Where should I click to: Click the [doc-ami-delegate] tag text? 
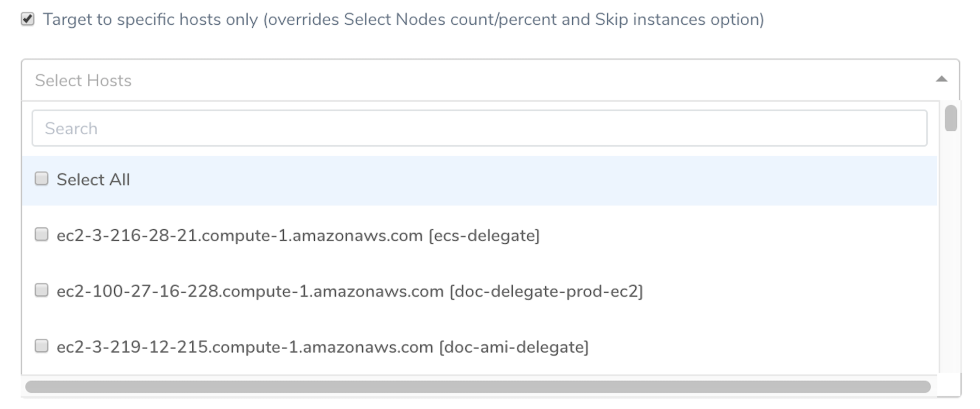(514, 347)
